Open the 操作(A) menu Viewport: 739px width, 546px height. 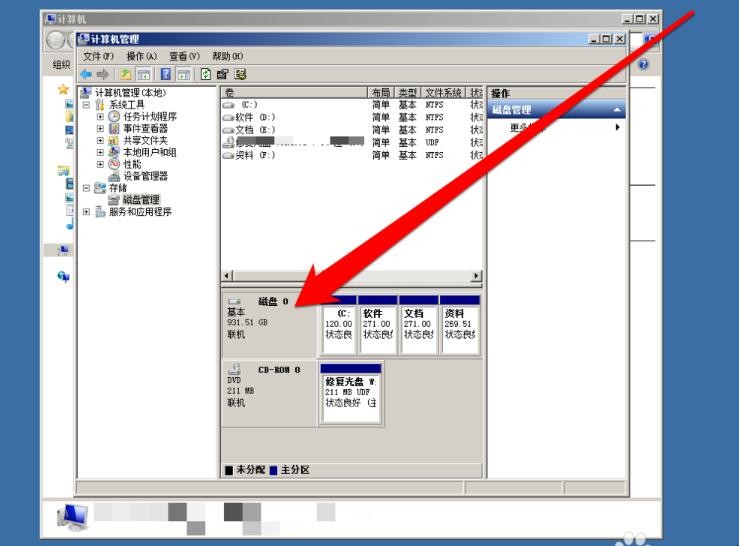(142, 56)
